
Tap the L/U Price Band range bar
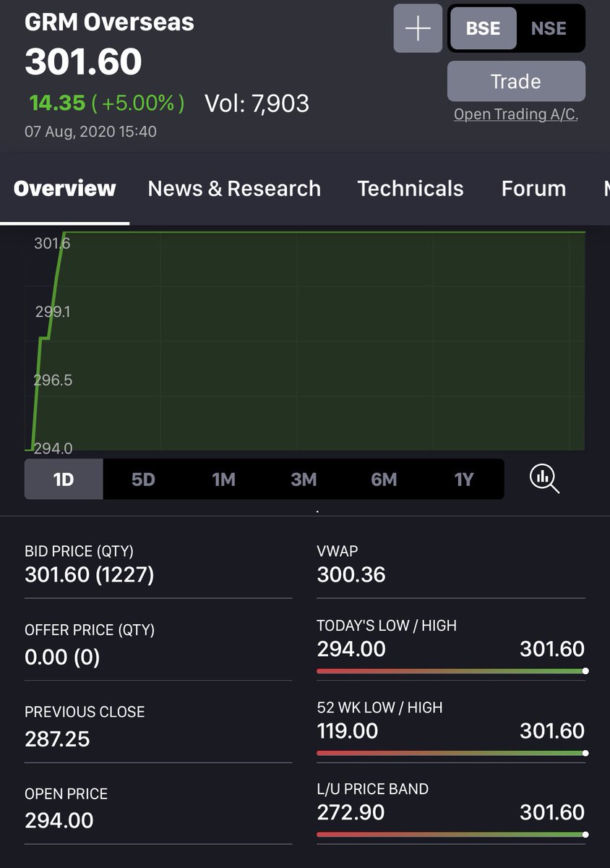tap(452, 835)
